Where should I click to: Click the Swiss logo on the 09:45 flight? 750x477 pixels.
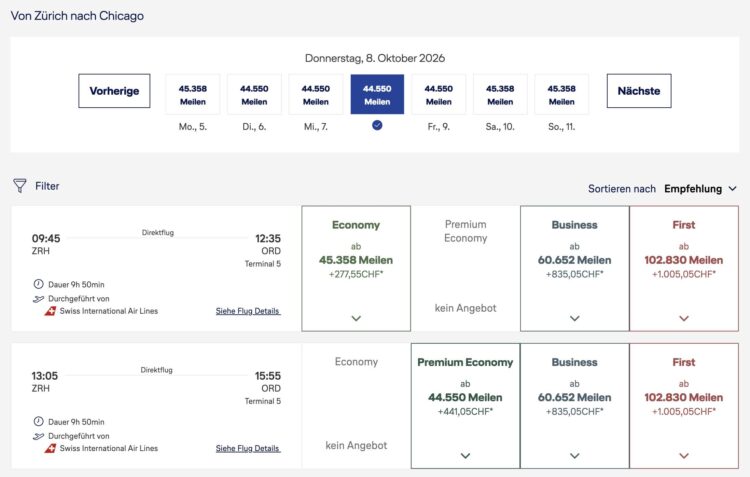coord(50,311)
